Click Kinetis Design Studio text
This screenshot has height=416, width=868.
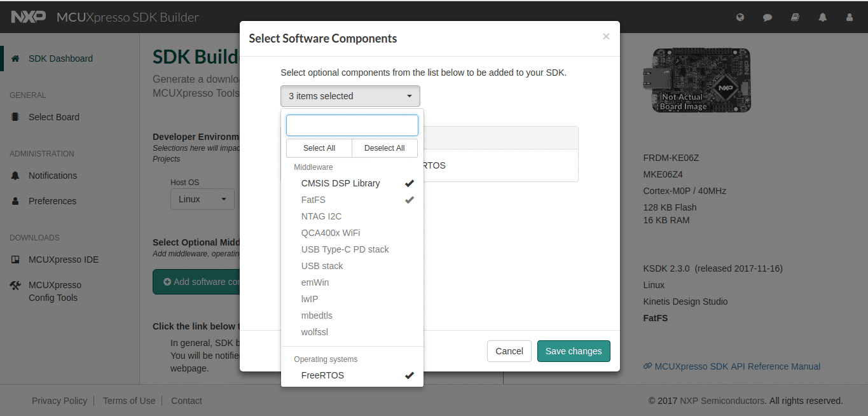[685, 302]
